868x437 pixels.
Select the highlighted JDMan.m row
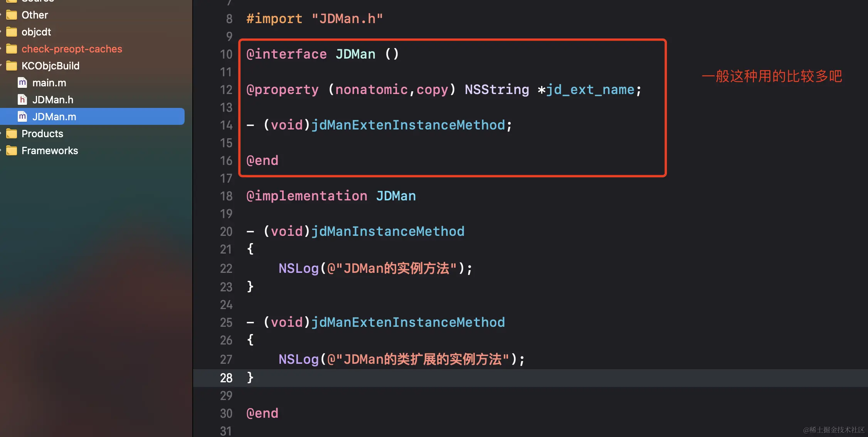pyautogui.click(x=54, y=116)
